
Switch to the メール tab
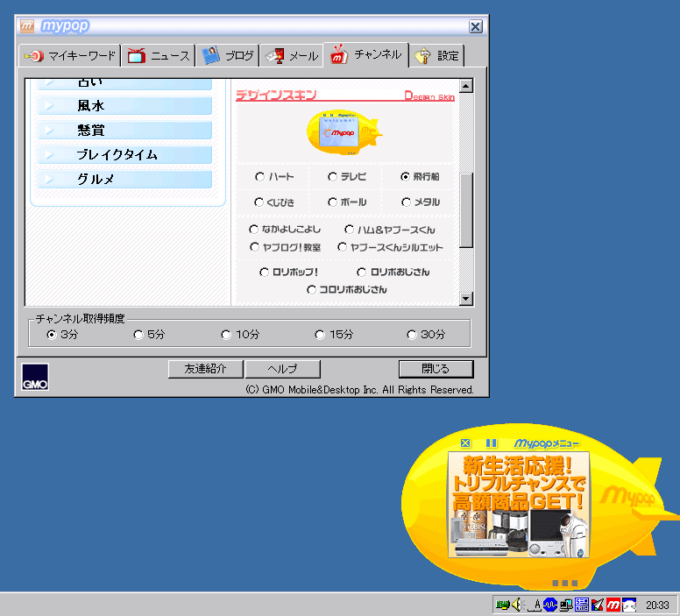[x=292, y=56]
